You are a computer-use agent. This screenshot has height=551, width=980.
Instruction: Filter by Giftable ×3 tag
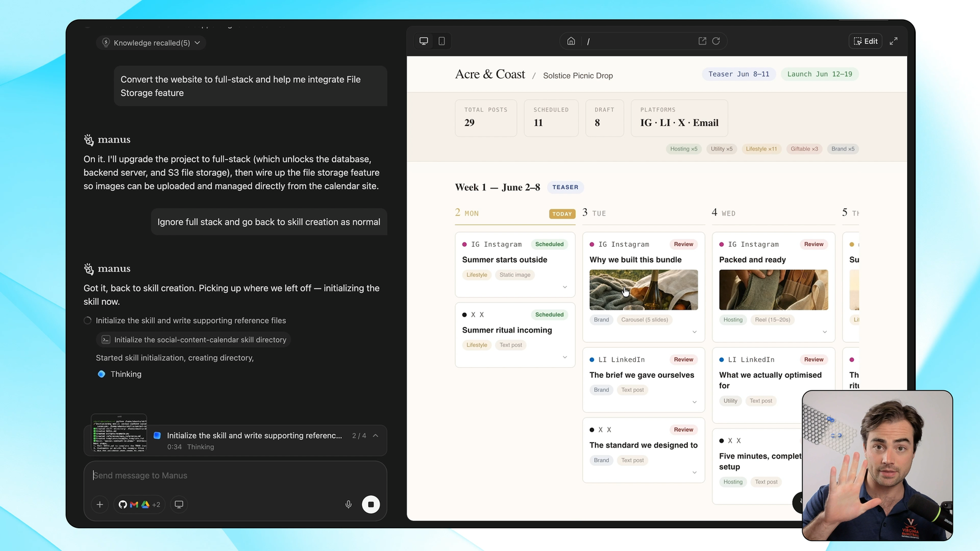point(804,149)
